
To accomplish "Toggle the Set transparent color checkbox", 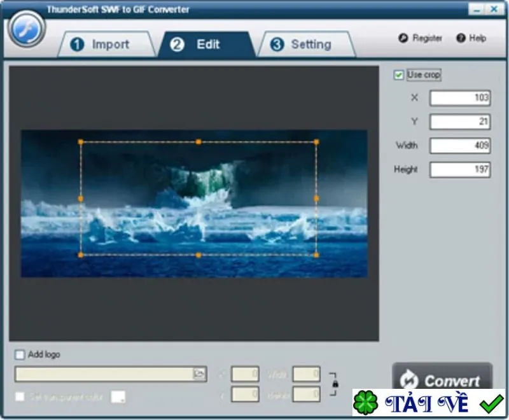I will [20, 396].
